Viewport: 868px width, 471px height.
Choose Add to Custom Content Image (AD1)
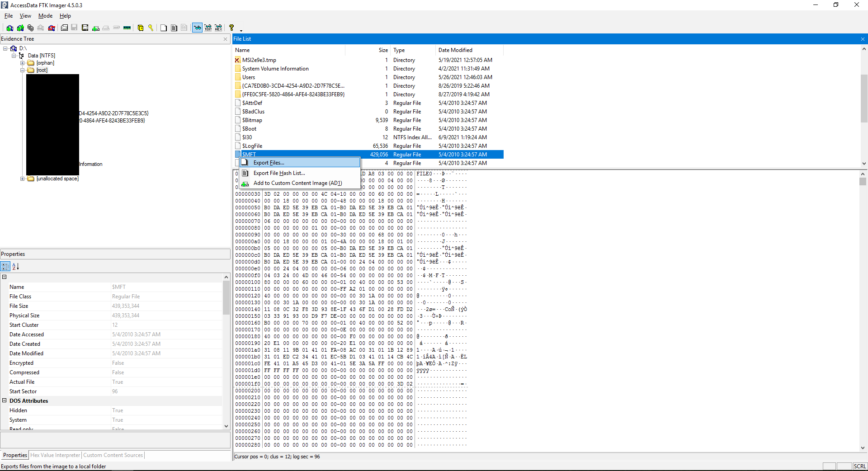(x=300, y=183)
